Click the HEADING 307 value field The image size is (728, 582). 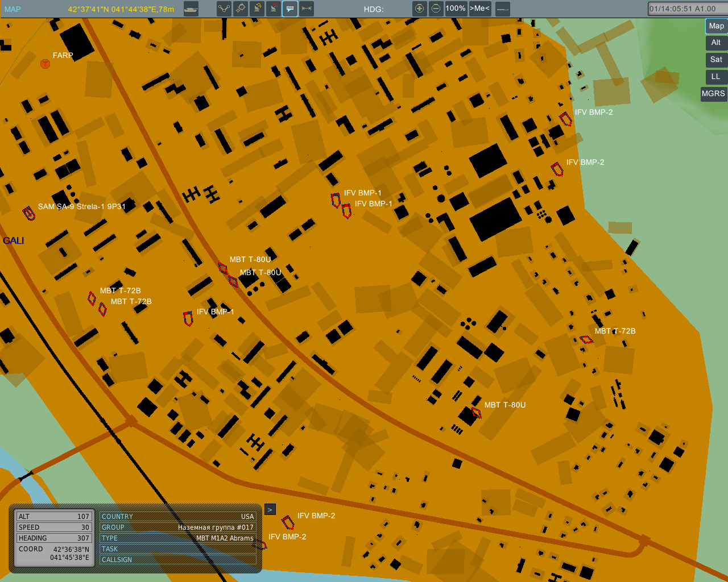pyautogui.click(x=54, y=538)
